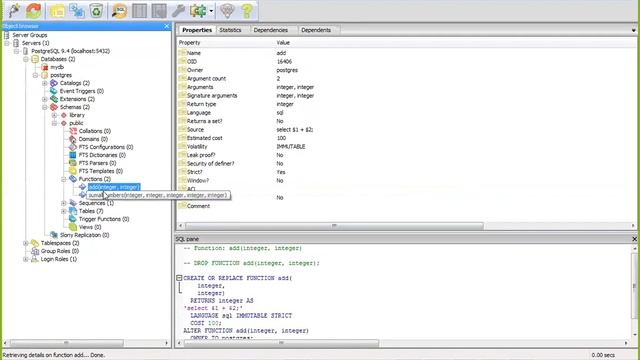
Task: Collapse the CREATE FUNCTION code fold
Action: click(179, 278)
